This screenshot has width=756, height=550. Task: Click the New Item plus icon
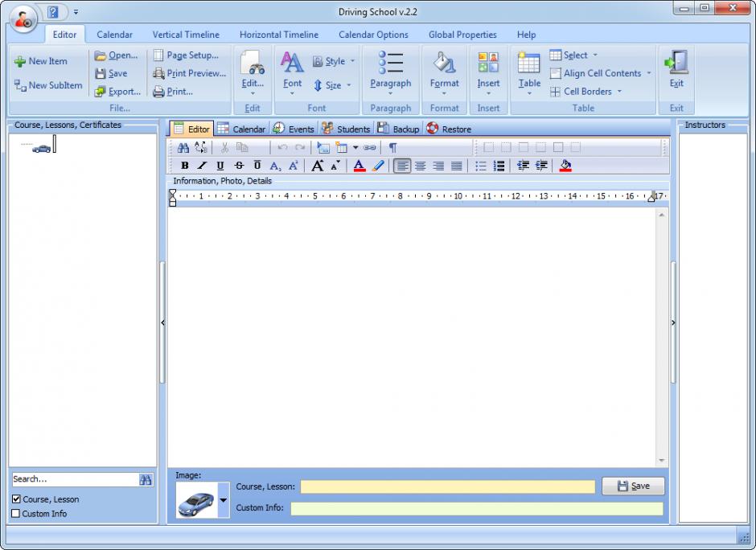point(19,61)
